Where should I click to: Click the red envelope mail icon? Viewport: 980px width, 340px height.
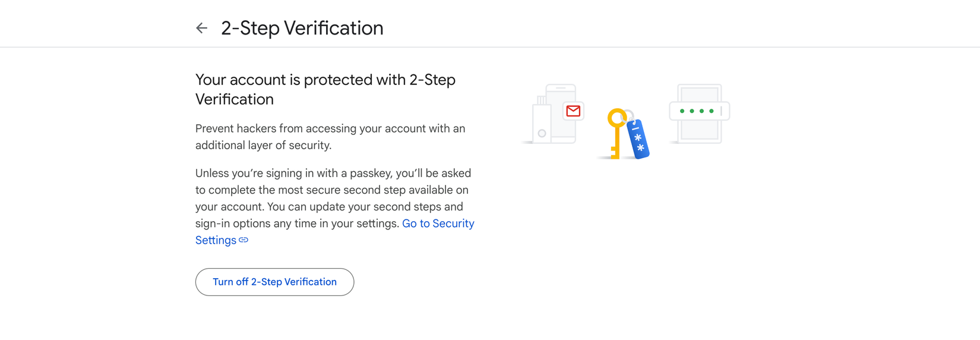coord(573,111)
